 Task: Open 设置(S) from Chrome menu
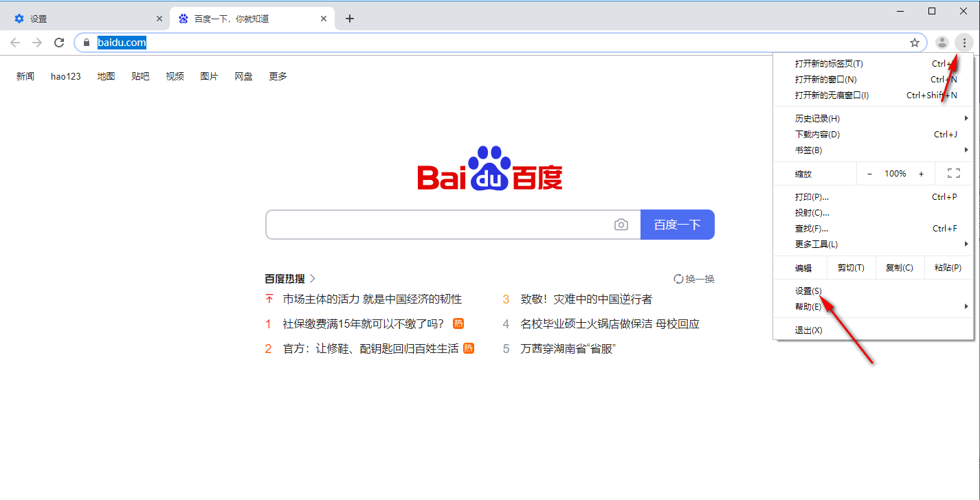click(873, 291)
